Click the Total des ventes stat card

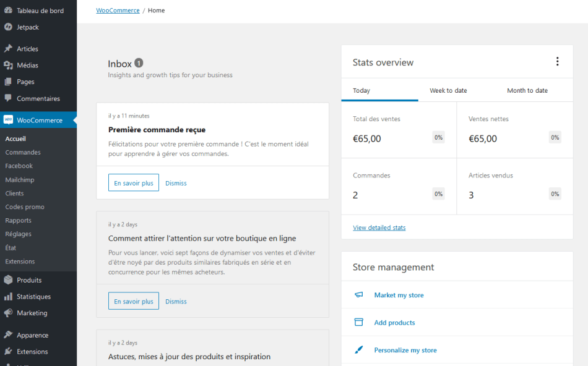coord(399,130)
